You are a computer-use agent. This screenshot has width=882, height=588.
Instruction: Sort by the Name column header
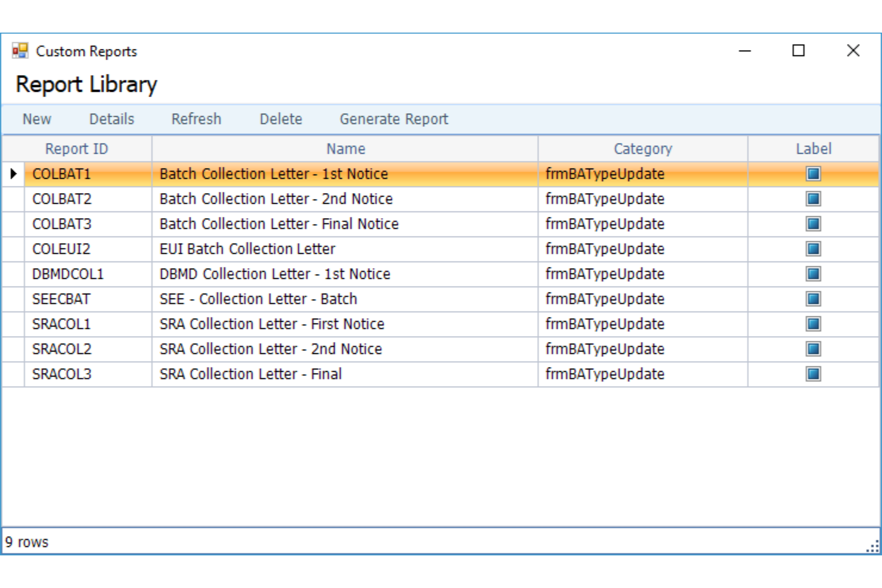click(344, 149)
